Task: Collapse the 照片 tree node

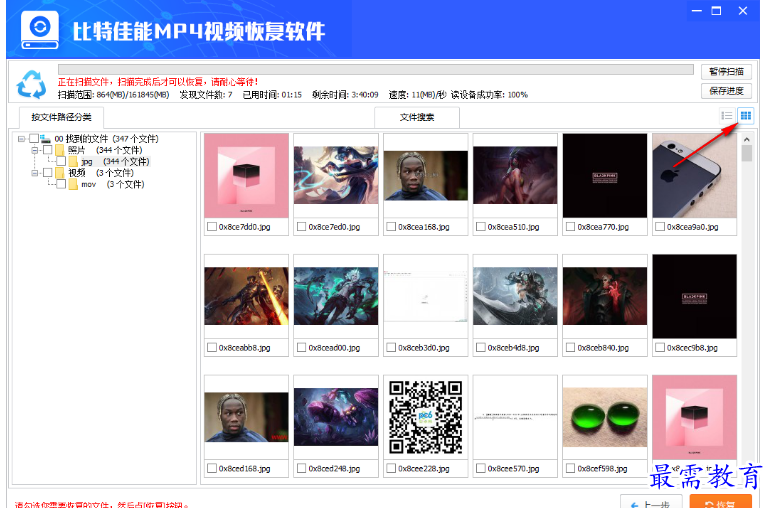Action: 34,150
